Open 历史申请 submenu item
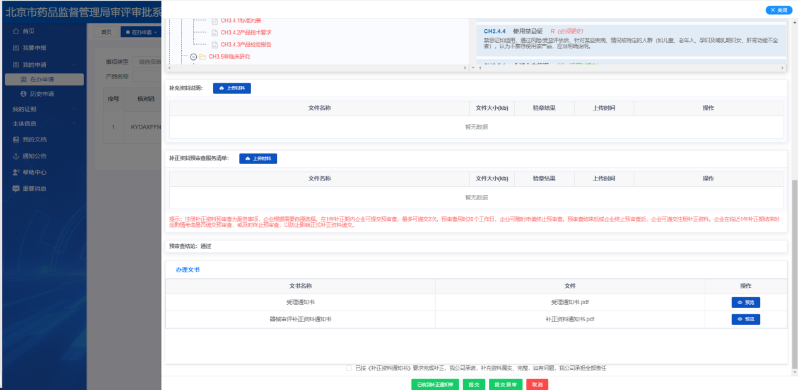 (42, 94)
